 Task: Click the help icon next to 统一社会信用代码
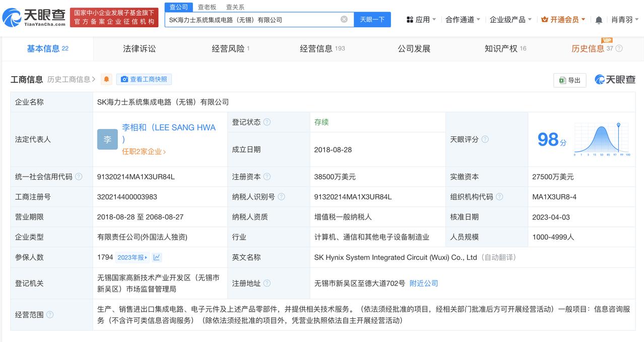coord(79,177)
